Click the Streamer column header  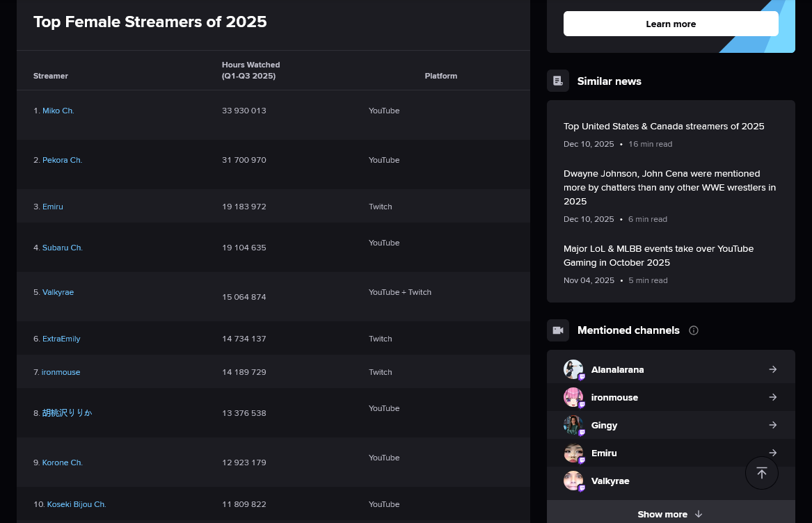point(51,76)
